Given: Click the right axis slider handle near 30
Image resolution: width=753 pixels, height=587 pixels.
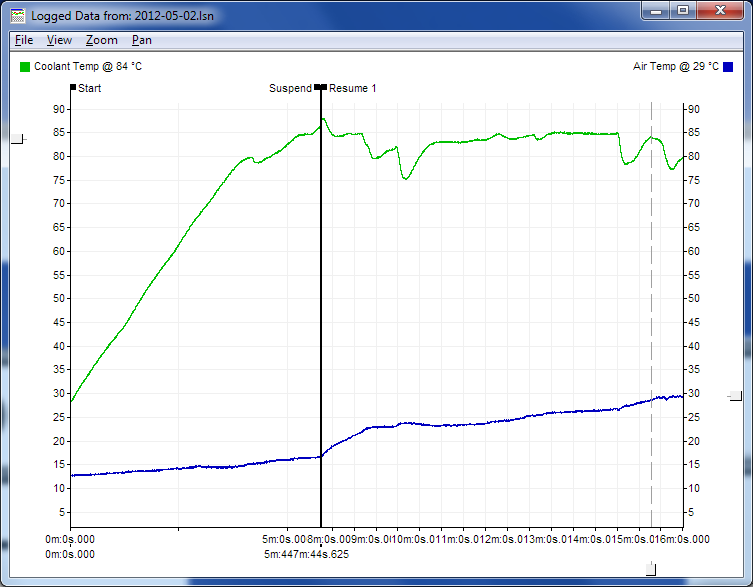Looking at the screenshot, I should pyautogui.click(x=735, y=396).
